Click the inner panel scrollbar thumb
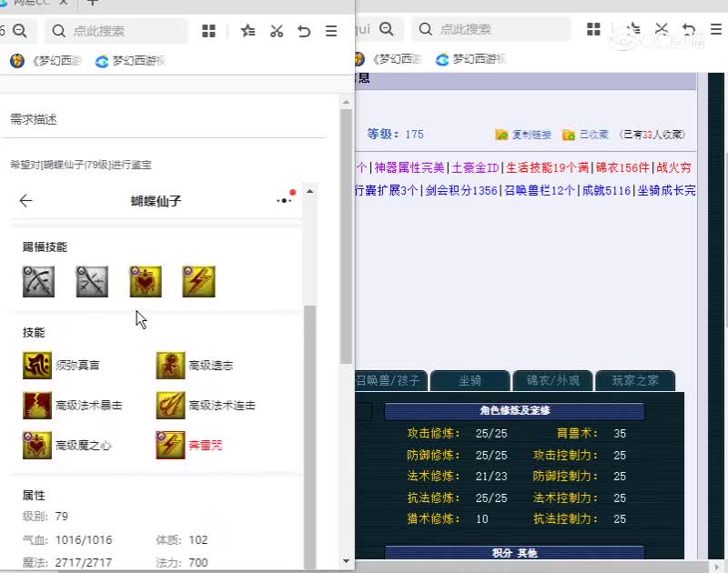 (309, 437)
